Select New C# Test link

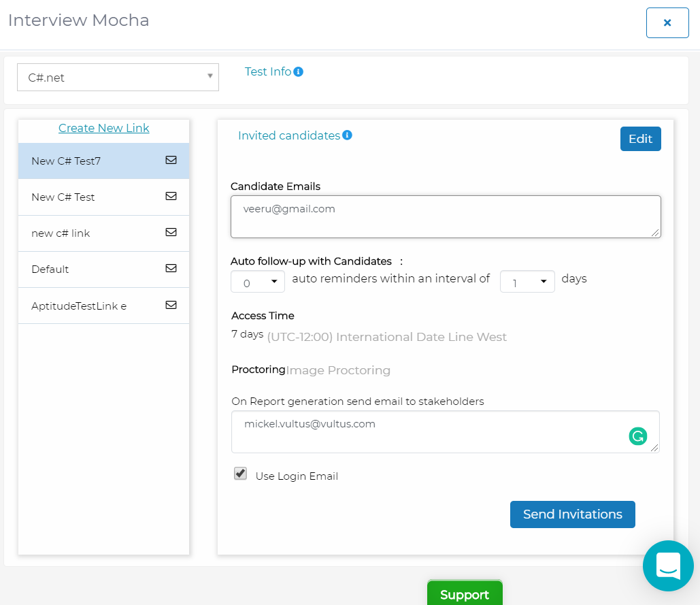[x=103, y=197]
